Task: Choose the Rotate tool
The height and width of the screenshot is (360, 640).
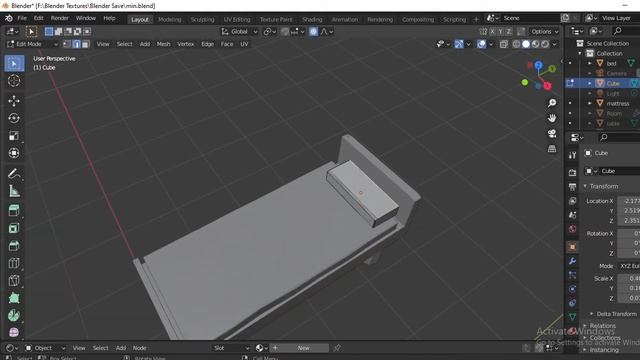Action: [x=14, y=118]
